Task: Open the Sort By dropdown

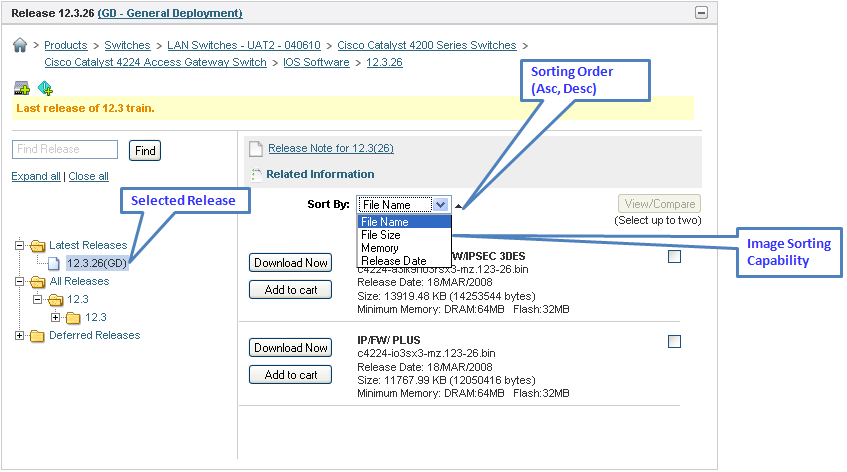Action: click(404, 205)
